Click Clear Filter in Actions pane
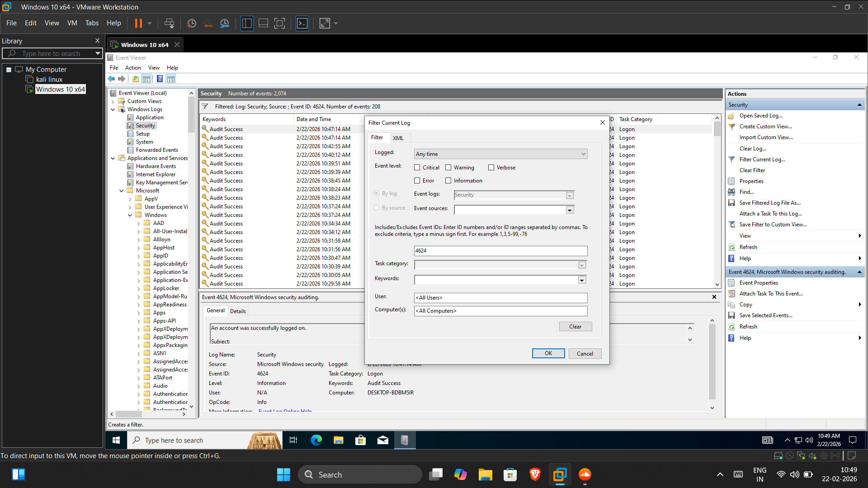 click(x=752, y=170)
